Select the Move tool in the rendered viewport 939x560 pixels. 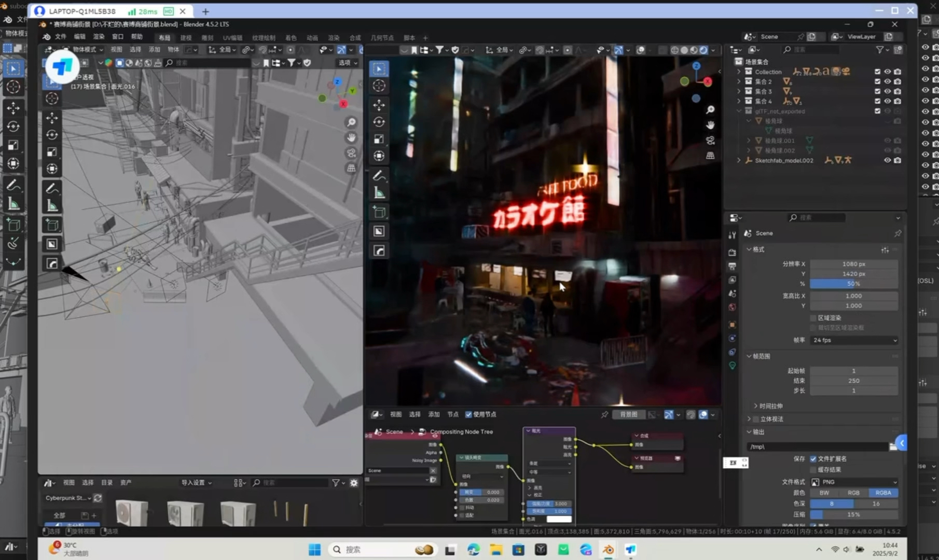click(x=379, y=105)
